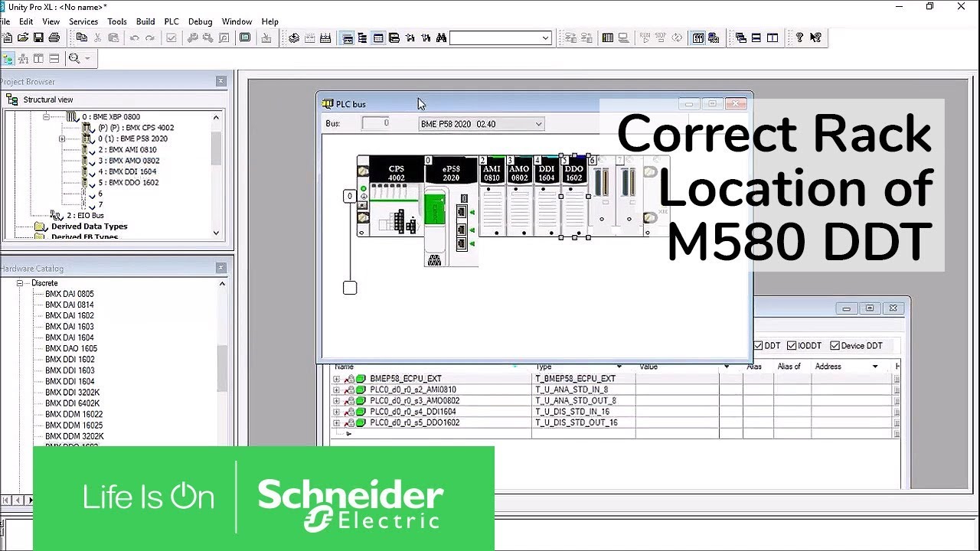The image size is (980, 551).
Task: Click the Cut scissors icon
Action: coord(98,37)
